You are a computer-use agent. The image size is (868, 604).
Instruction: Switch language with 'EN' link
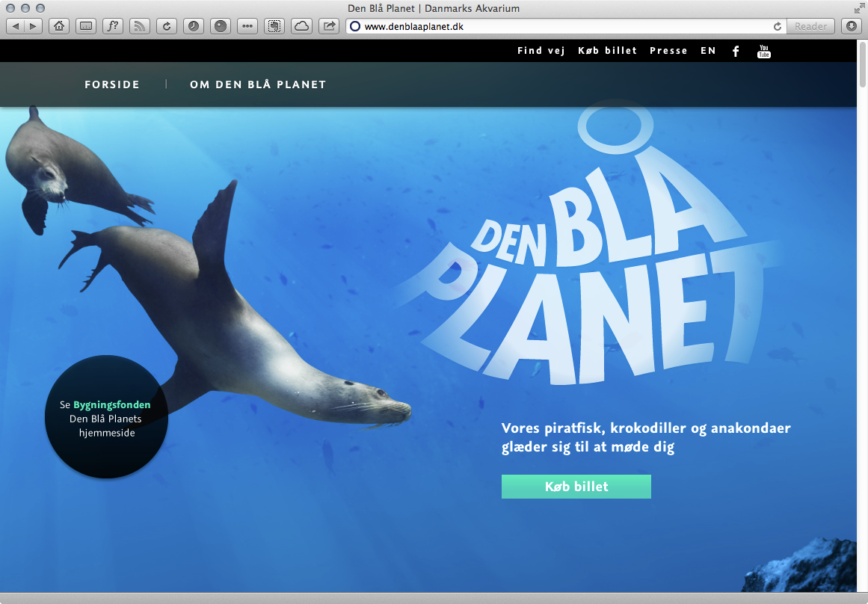tap(708, 51)
